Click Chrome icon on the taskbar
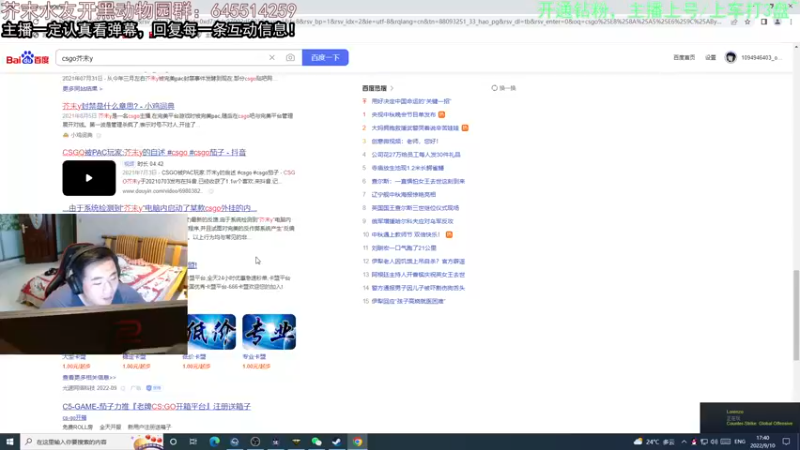800x450 pixels. (357, 442)
